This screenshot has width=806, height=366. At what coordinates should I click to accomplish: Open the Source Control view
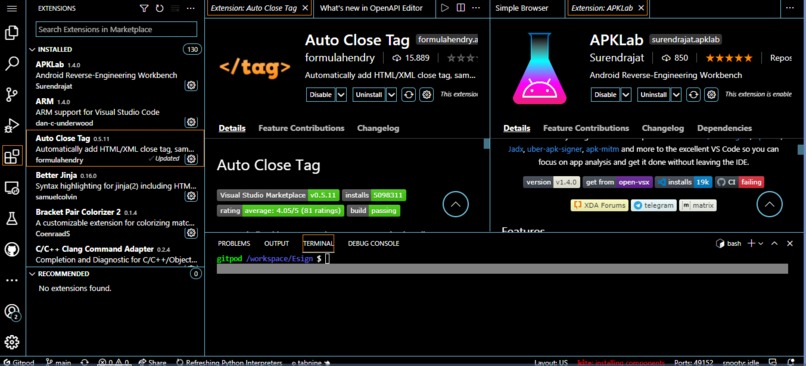coord(11,95)
